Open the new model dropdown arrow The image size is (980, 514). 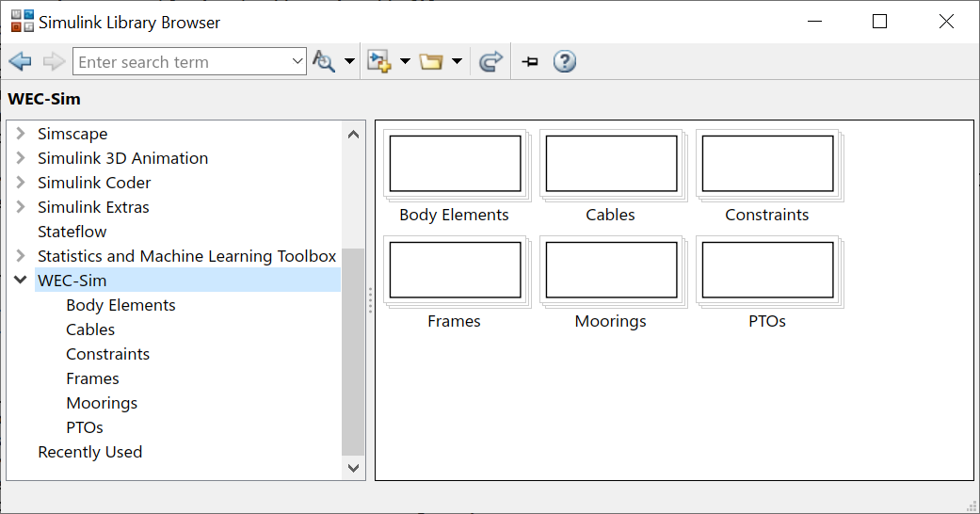(405, 61)
